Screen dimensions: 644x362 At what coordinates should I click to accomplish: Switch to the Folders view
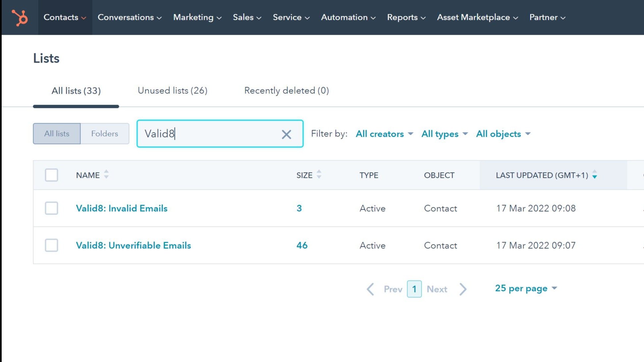(104, 133)
